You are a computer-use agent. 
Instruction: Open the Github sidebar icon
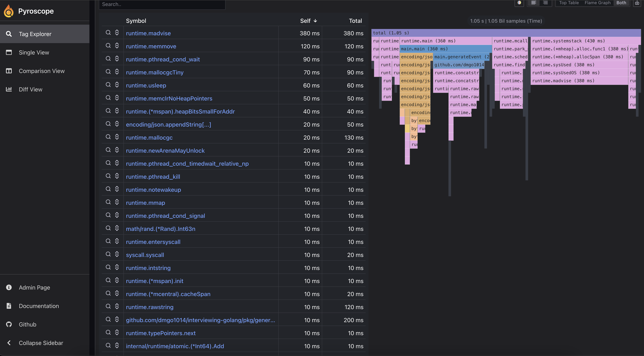9,324
